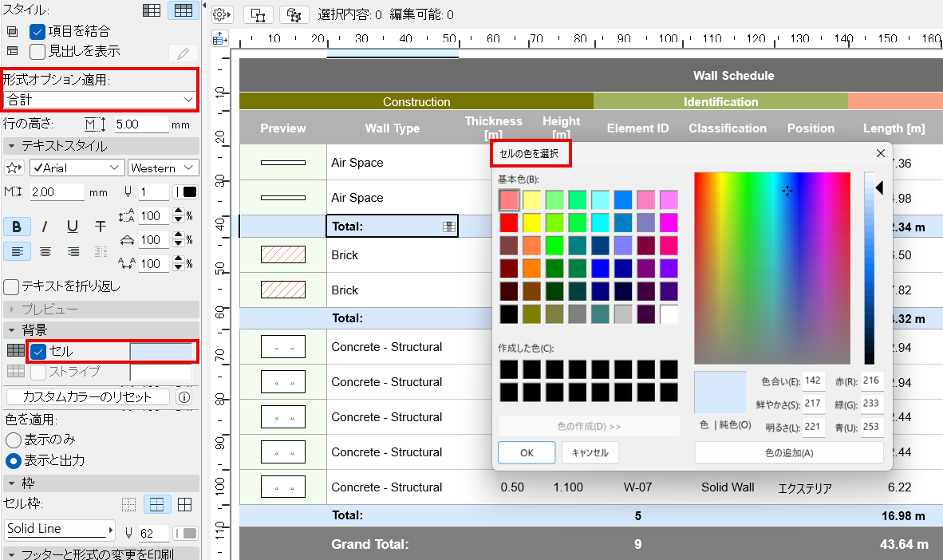Screen dimensions: 943x560
Task: Click the merge icon in the Total cell
Action: (448, 227)
